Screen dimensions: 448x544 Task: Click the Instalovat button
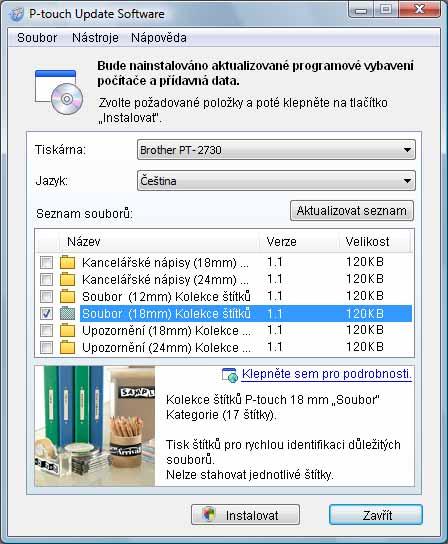[245, 515]
